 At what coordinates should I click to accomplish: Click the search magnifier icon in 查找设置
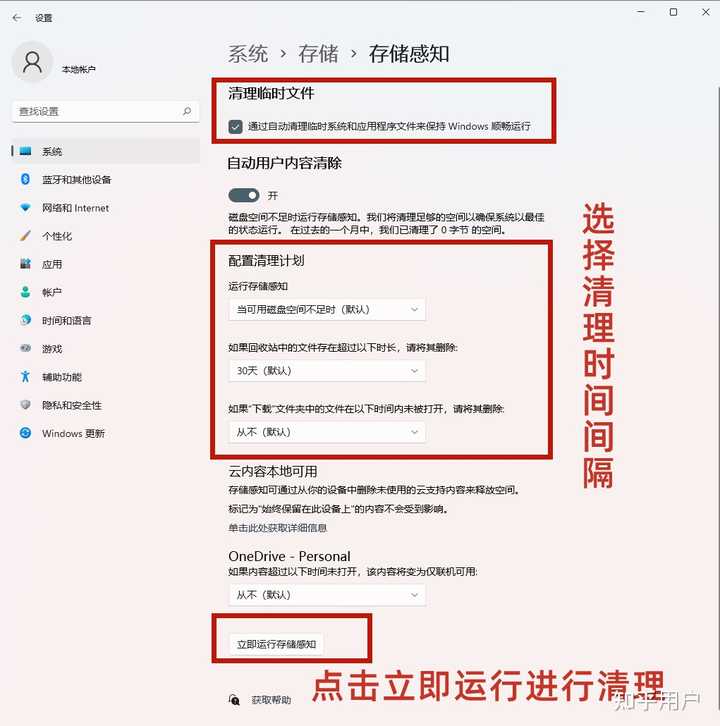click(187, 111)
